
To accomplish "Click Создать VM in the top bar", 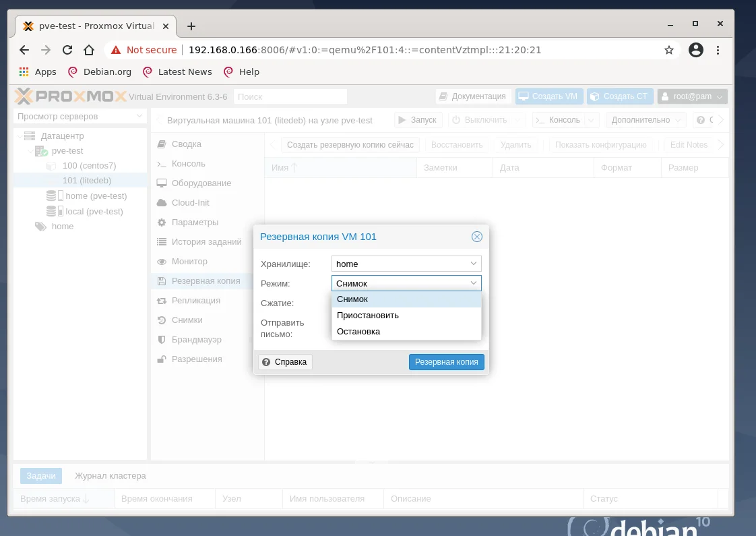I will [x=549, y=96].
